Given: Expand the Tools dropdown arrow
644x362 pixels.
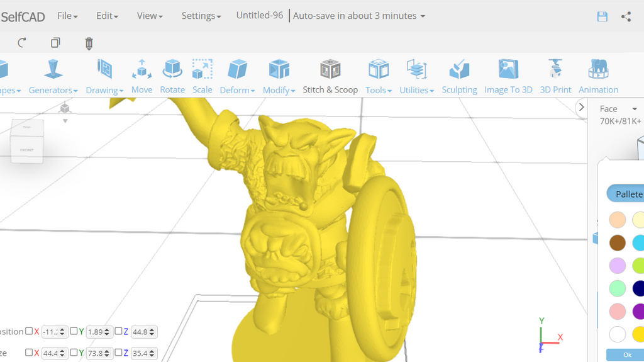Looking at the screenshot, I should click(389, 91).
